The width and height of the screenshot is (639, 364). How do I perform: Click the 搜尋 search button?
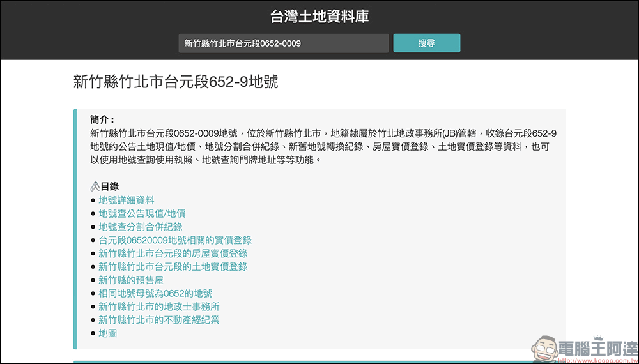coord(427,43)
